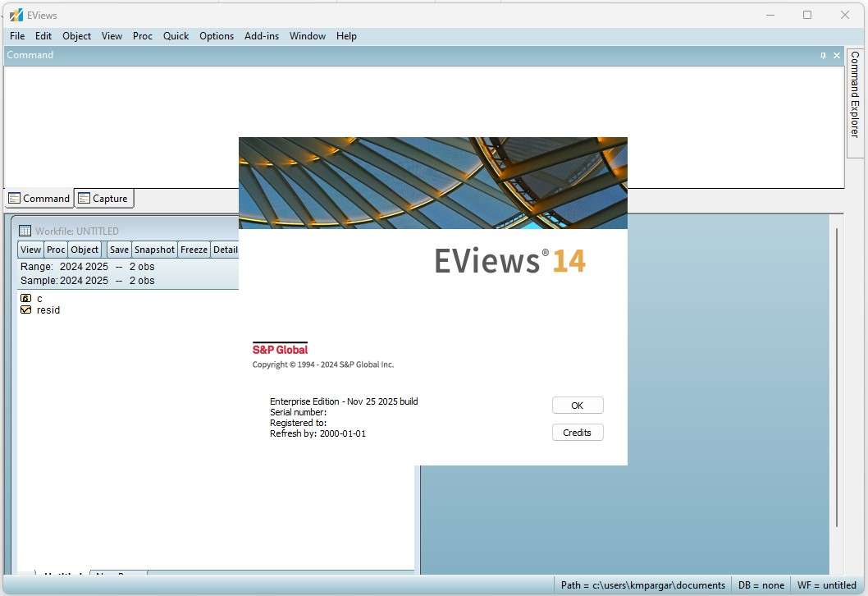Click the workfile Snapshot button
Image resolution: width=868 pixels, height=596 pixels.
pos(154,250)
